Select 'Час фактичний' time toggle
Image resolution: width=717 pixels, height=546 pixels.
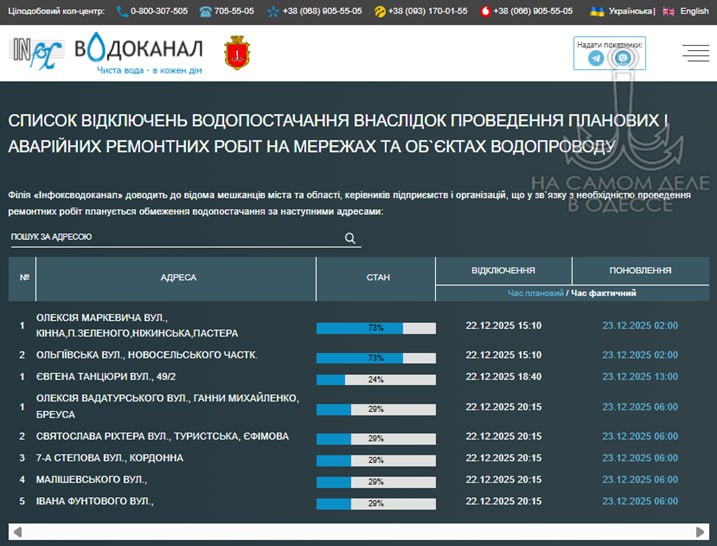(x=603, y=293)
